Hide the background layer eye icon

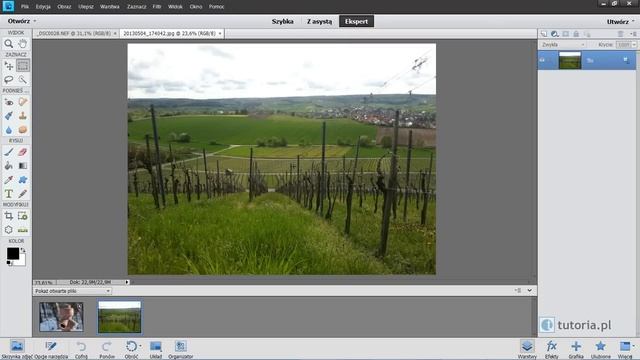point(542,60)
